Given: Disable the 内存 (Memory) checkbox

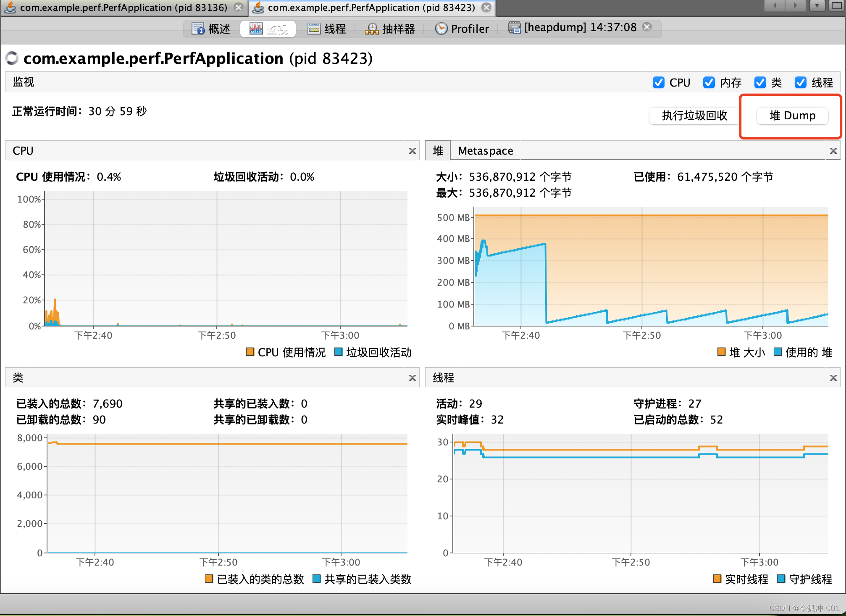Looking at the screenshot, I should click(x=709, y=82).
